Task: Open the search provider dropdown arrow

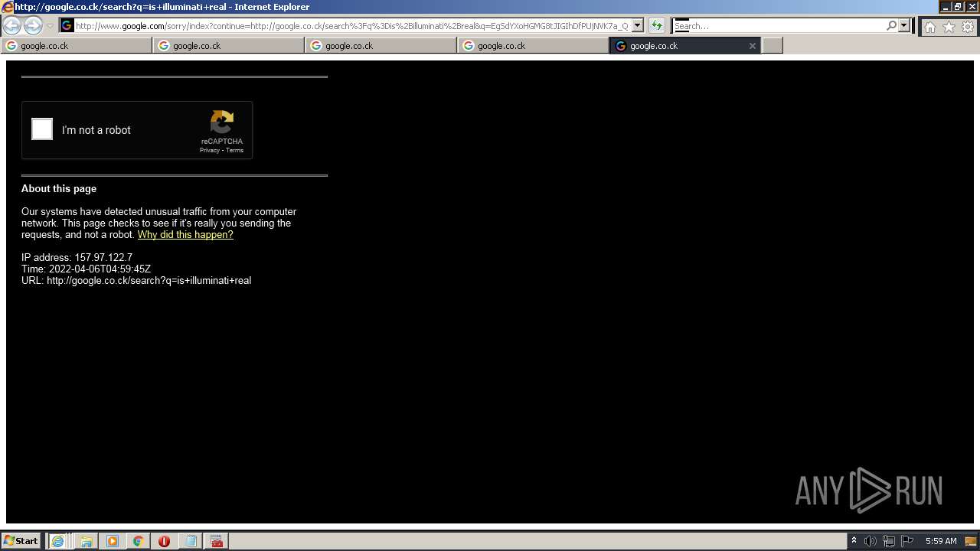Action: [x=904, y=25]
